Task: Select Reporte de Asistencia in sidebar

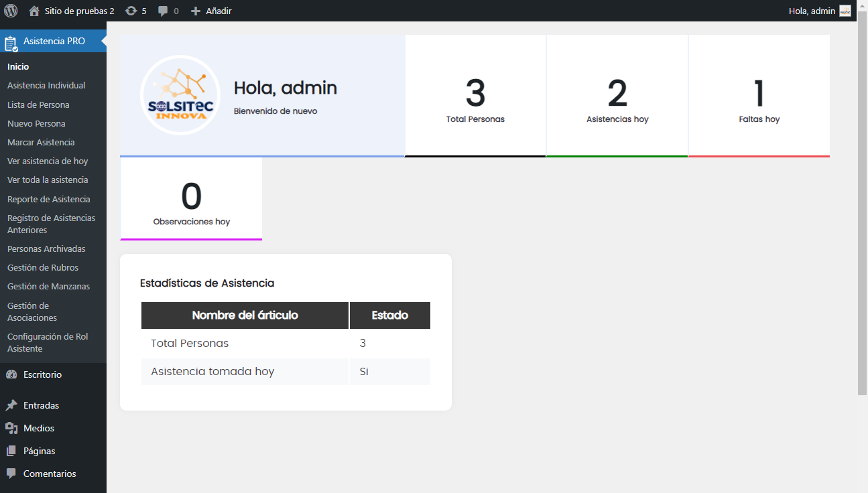Action: pos(48,200)
